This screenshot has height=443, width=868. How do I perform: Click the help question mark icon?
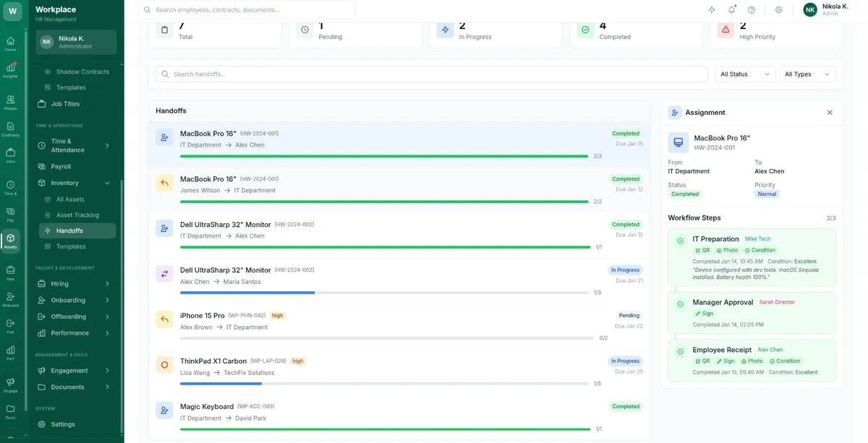coord(752,10)
